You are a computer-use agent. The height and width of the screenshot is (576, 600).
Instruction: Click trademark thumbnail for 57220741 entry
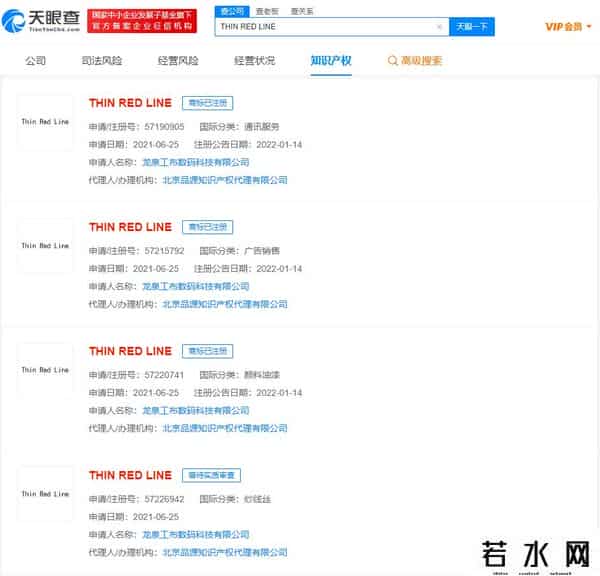pyautogui.click(x=45, y=370)
